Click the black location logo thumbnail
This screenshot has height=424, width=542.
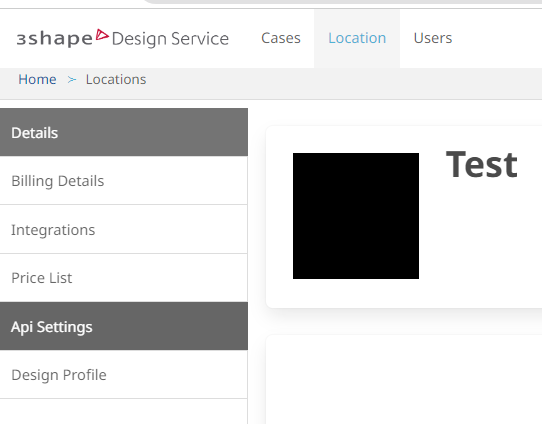coord(356,216)
